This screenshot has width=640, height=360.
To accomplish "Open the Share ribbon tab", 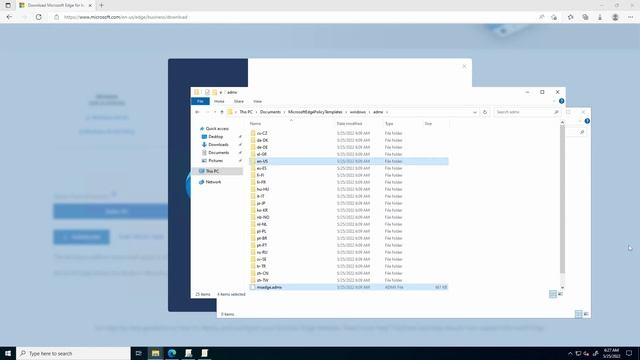I will 239,101.
